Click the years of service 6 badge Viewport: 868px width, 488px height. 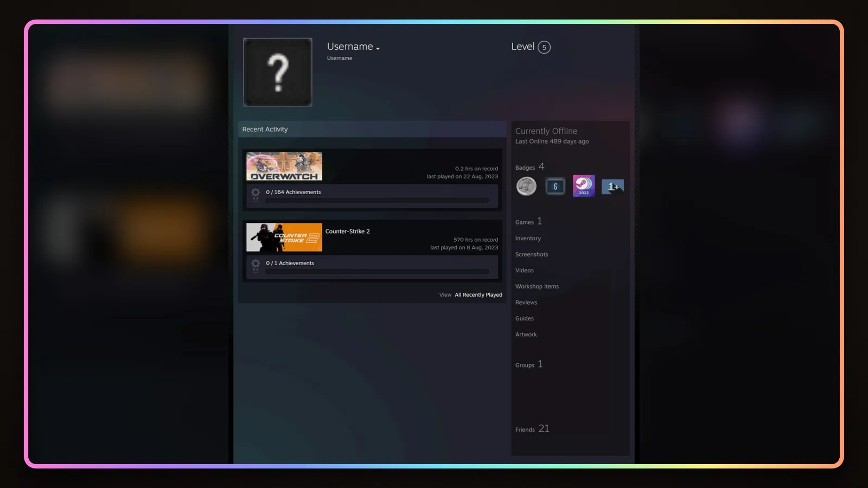point(555,186)
